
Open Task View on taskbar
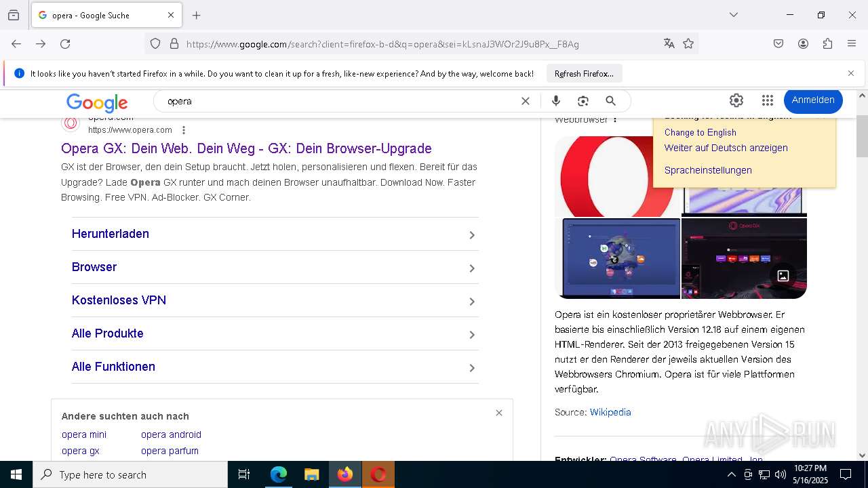click(x=244, y=474)
